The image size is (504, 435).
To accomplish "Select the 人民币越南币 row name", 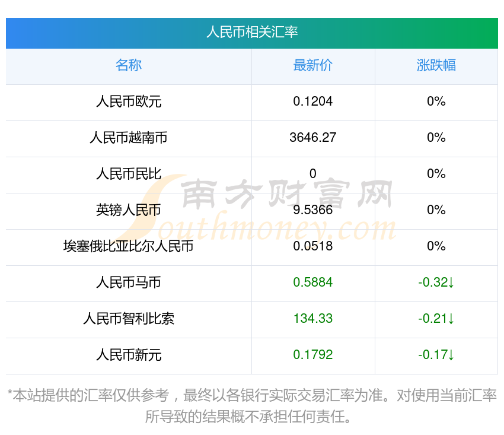I will click(x=129, y=138).
